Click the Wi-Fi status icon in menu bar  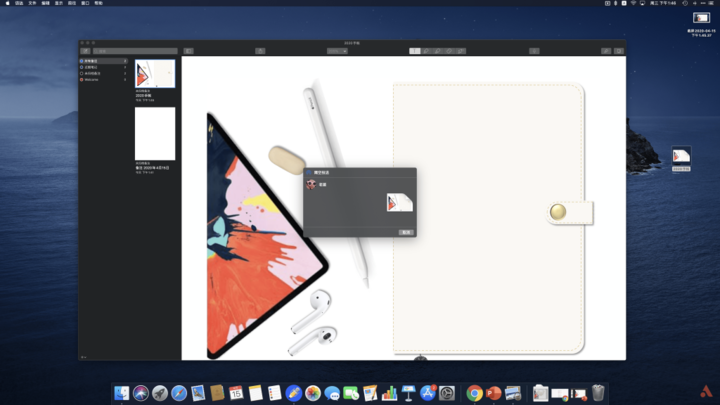(x=633, y=3)
